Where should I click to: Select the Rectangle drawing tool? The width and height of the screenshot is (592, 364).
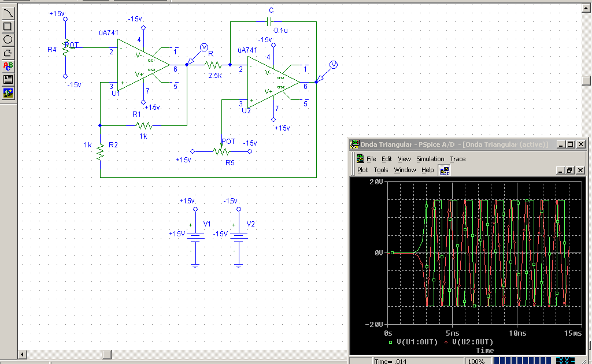tap(7, 27)
